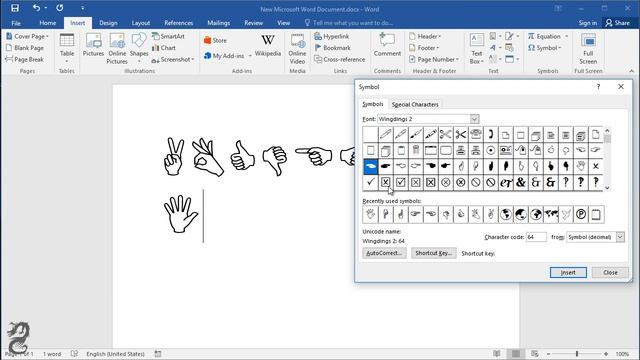Click Sign in link

[587, 23]
